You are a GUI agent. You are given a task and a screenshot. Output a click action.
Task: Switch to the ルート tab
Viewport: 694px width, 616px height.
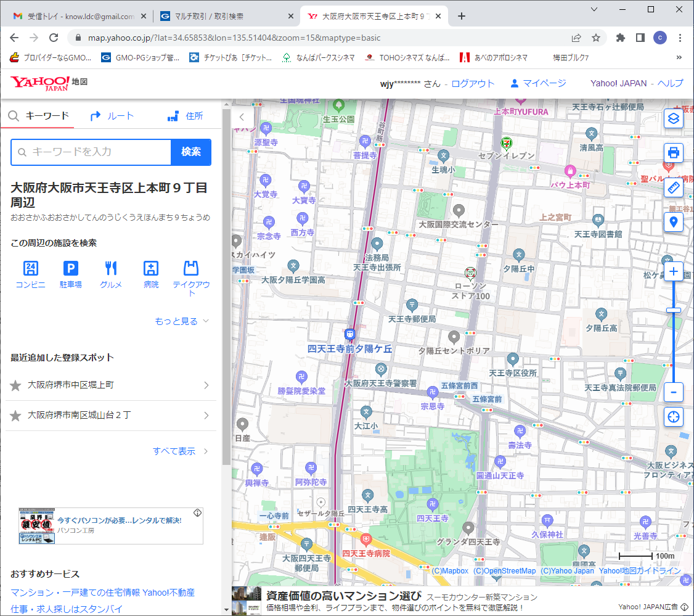pyautogui.click(x=112, y=116)
